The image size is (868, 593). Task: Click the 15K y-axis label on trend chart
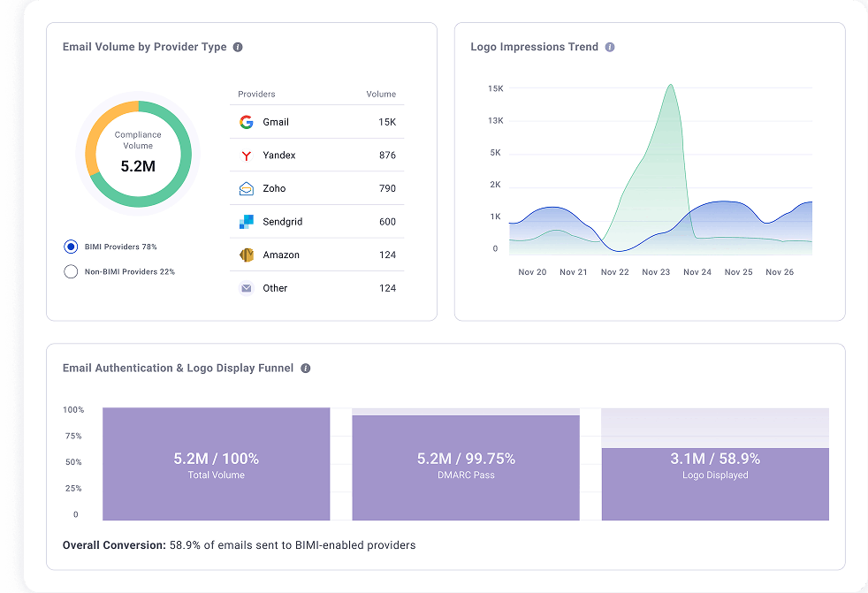[496, 88]
